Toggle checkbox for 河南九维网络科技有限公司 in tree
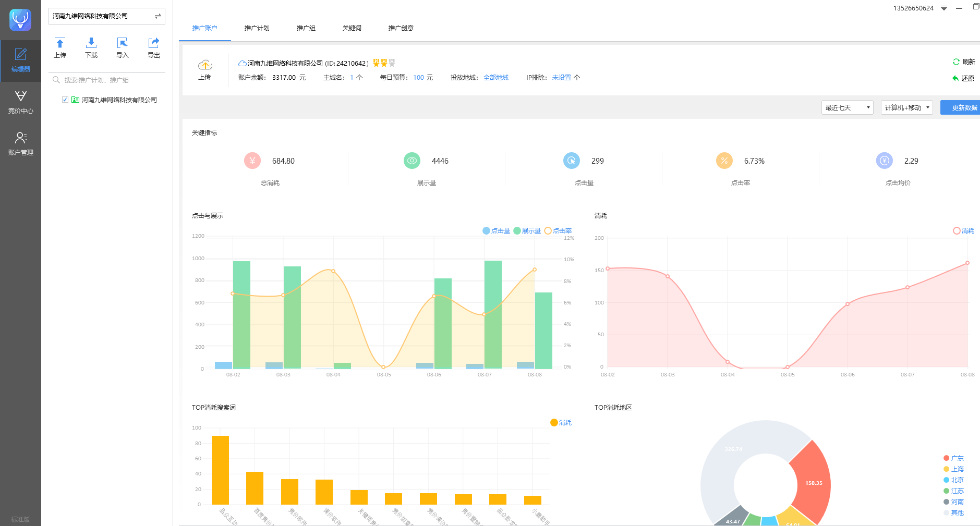Viewport: 980px width, 526px height. 65,100
